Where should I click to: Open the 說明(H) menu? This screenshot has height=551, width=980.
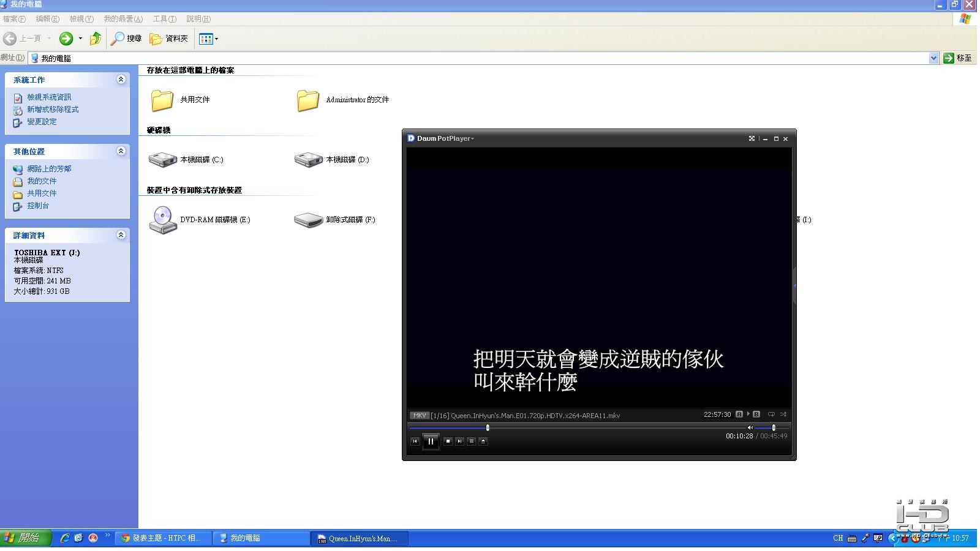[198, 19]
